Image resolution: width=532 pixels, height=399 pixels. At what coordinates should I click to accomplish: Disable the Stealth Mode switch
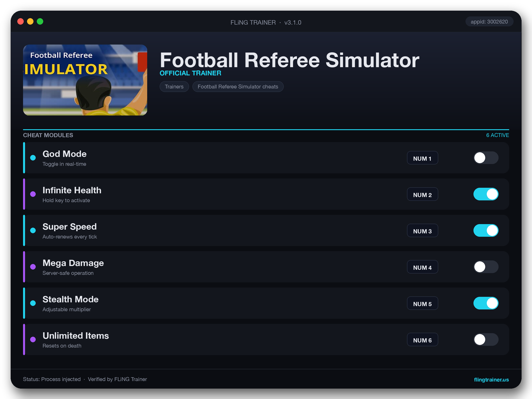[486, 303]
